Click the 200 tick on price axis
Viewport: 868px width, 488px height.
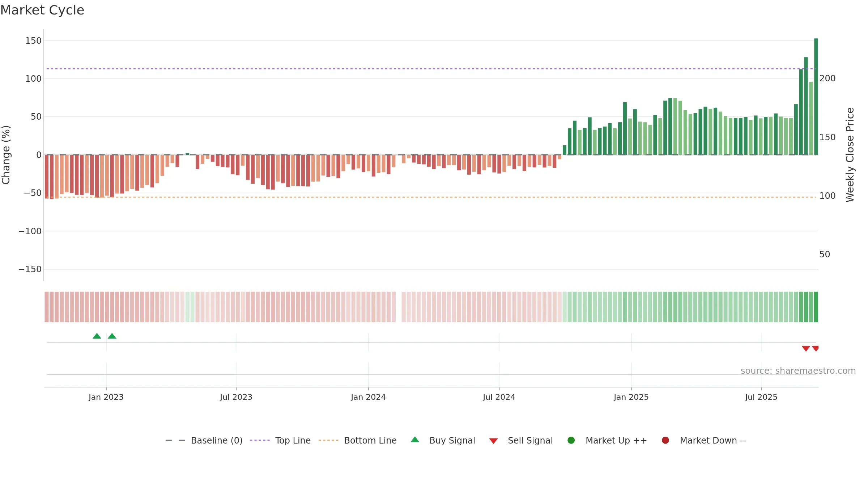pyautogui.click(x=827, y=78)
